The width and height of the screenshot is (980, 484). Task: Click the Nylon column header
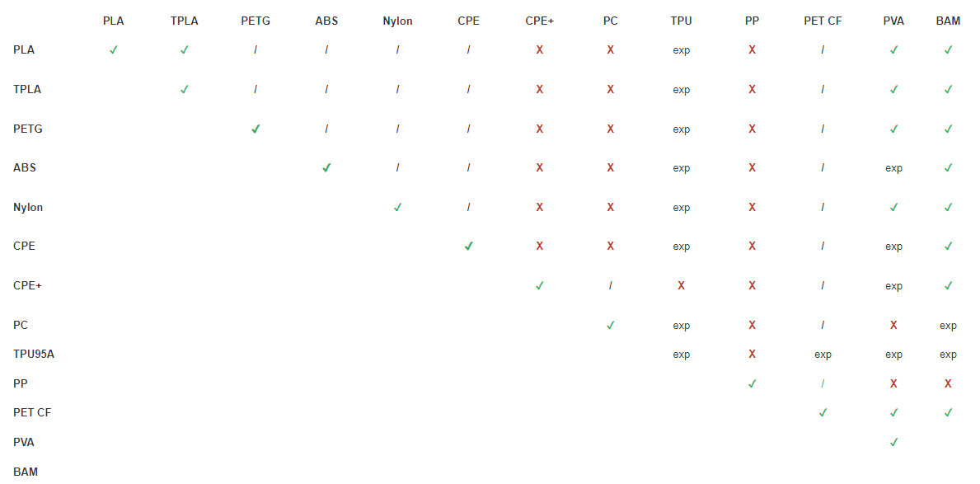tap(397, 21)
